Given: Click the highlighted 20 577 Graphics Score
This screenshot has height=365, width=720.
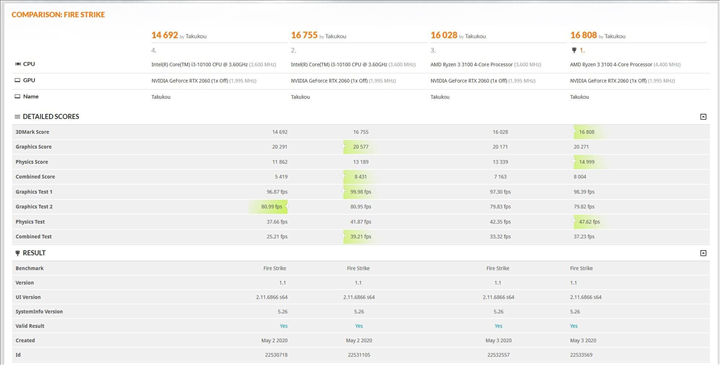Looking at the screenshot, I should point(361,147).
